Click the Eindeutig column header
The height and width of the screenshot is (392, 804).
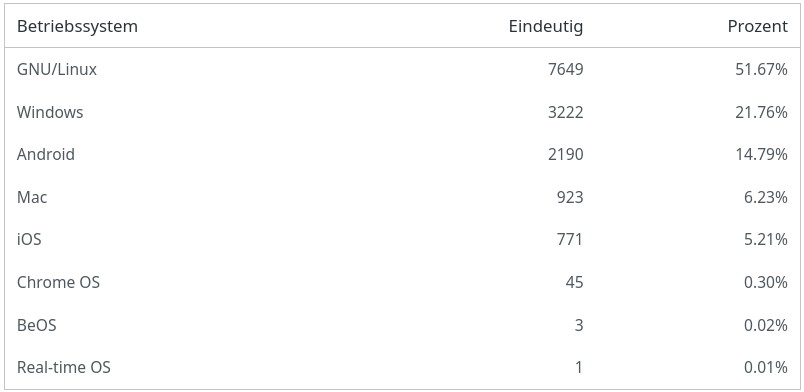pyautogui.click(x=546, y=26)
